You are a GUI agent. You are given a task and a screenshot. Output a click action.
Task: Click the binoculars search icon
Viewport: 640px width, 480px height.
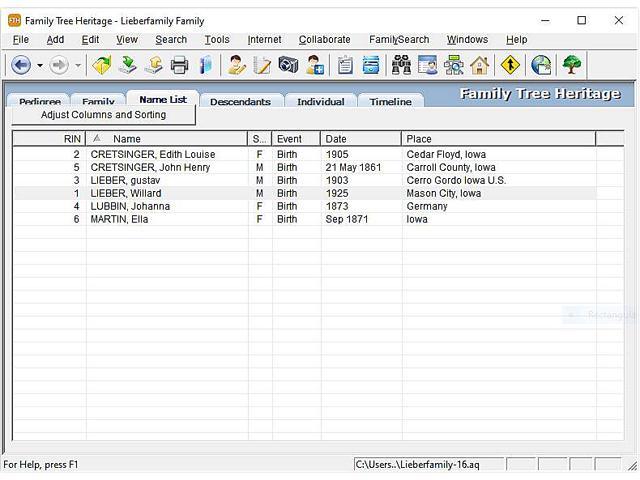[401, 65]
